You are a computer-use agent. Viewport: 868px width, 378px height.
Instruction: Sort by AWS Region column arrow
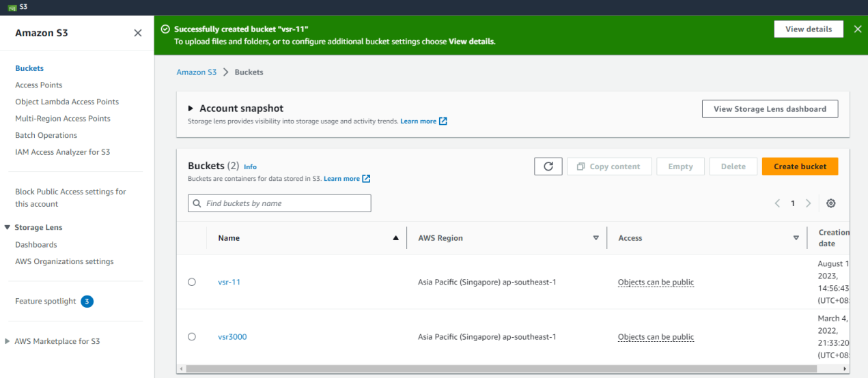click(x=596, y=238)
